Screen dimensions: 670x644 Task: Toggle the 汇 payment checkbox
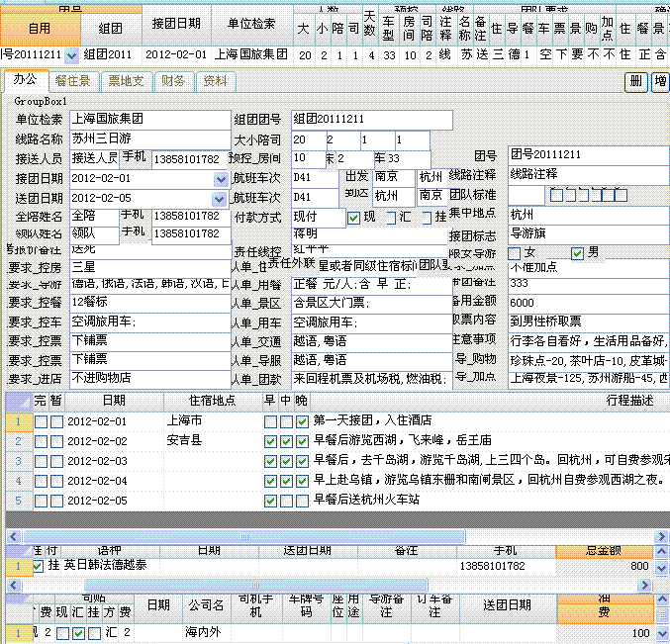point(391,219)
